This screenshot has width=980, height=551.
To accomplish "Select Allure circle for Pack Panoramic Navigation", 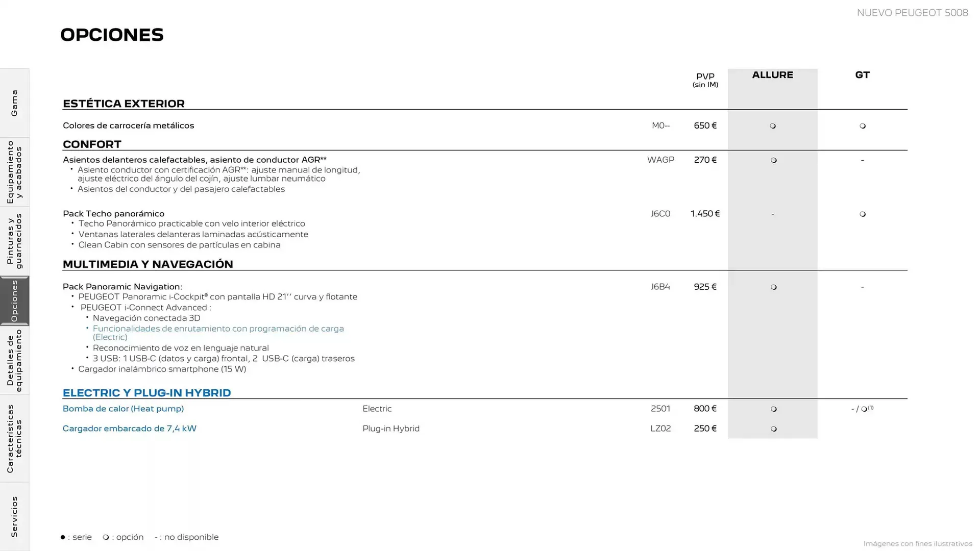I will tap(774, 287).
